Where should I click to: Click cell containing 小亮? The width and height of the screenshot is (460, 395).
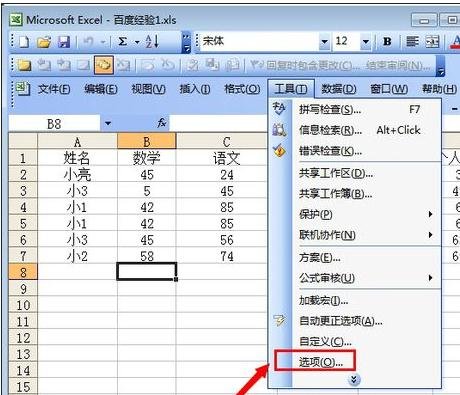(x=77, y=174)
